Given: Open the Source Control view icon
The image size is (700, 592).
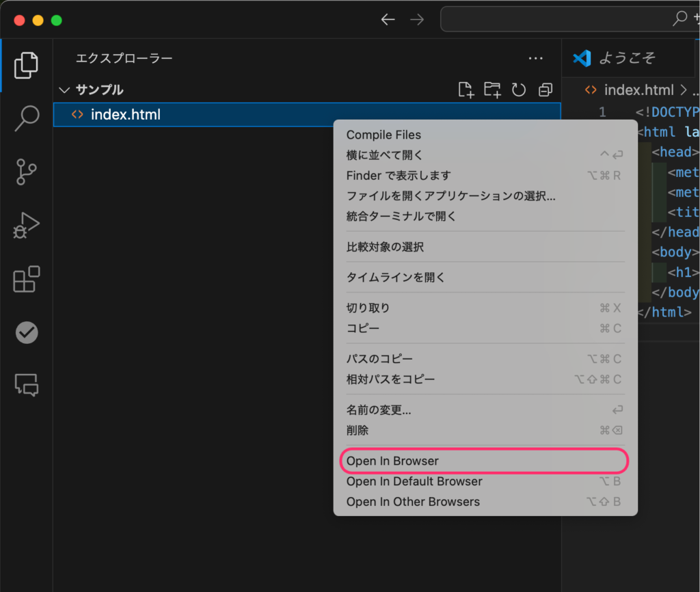Looking at the screenshot, I should coord(27,172).
